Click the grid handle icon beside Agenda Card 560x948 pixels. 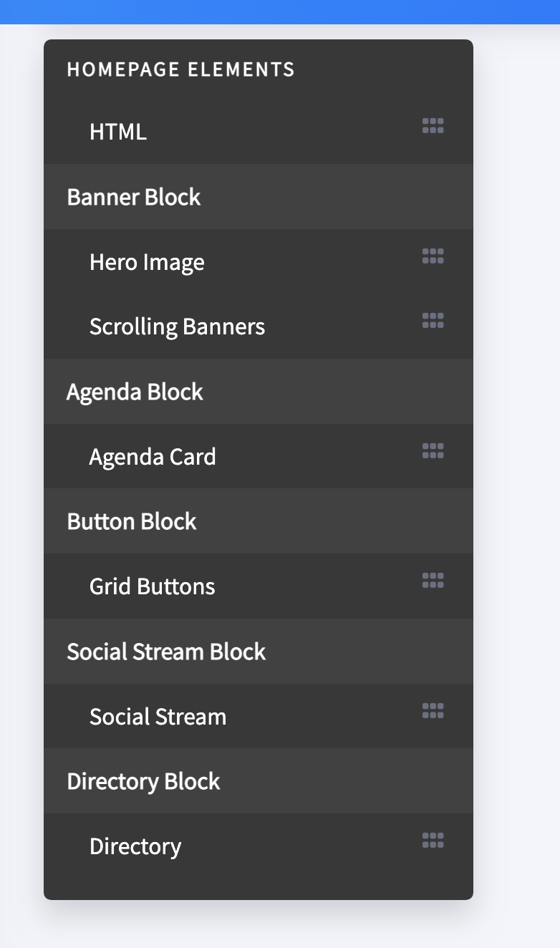(x=433, y=450)
